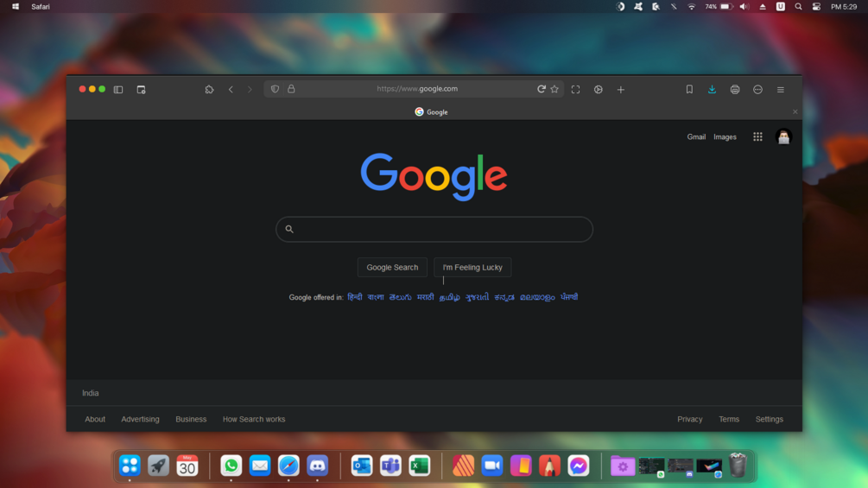Image resolution: width=868 pixels, height=488 pixels.
Task: Open the Safari menu in menu bar
Action: (x=41, y=7)
